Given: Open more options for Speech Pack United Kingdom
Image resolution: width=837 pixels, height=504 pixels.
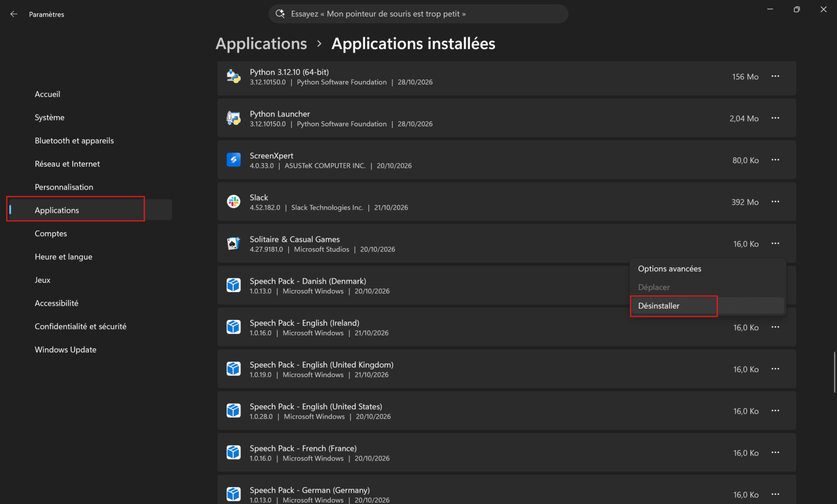Looking at the screenshot, I should pyautogui.click(x=775, y=369).
